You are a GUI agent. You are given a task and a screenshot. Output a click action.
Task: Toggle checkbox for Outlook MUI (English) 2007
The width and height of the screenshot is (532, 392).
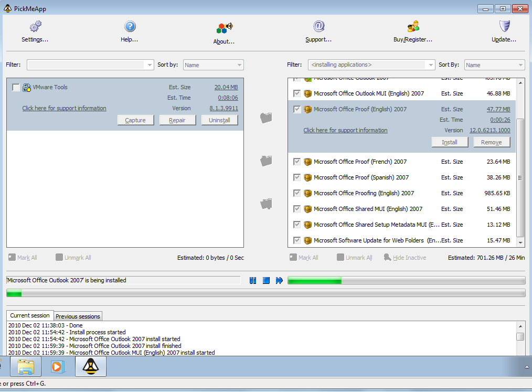pyautogui.click(x=297, y=93)
